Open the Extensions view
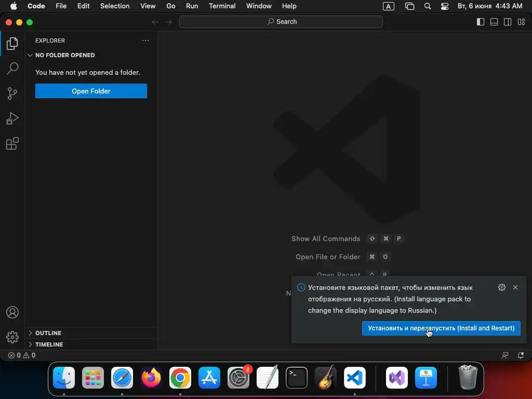 tap(12, 143)
